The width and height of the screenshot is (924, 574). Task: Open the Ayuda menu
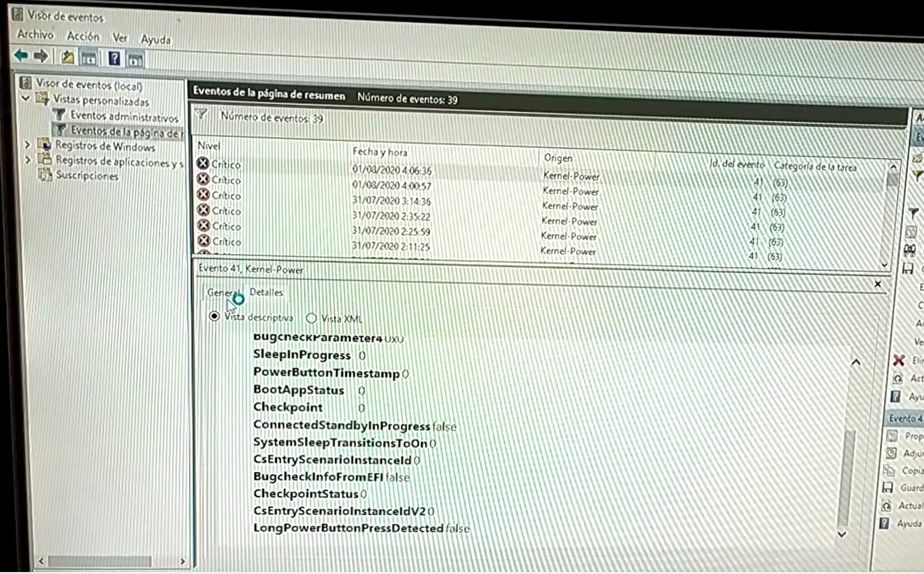click(156, 39)
